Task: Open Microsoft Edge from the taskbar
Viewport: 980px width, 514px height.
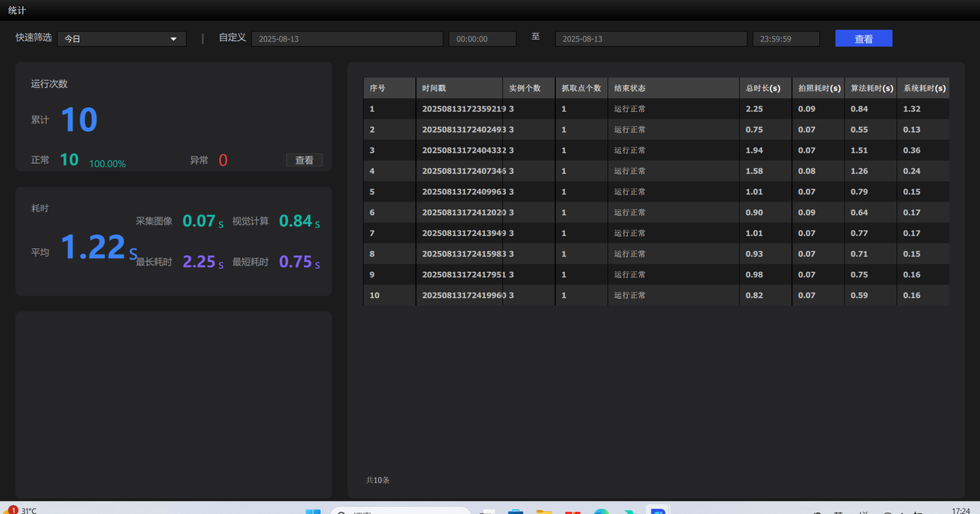Action: click(602, 511)
